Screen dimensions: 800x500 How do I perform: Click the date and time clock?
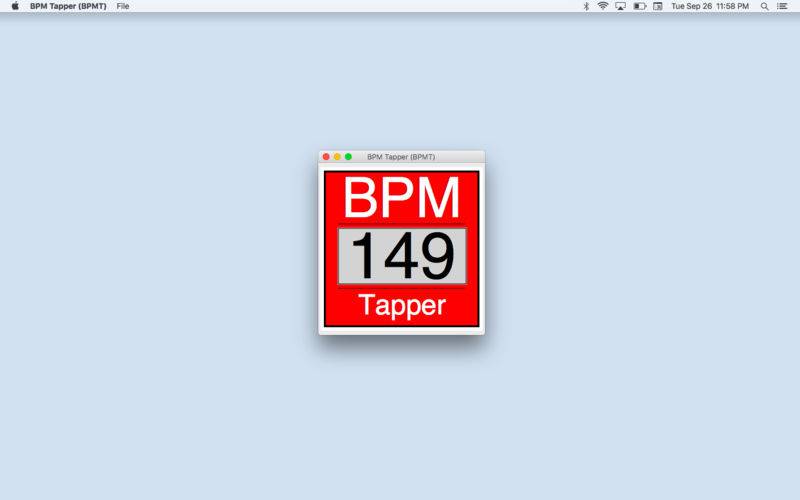710,6
